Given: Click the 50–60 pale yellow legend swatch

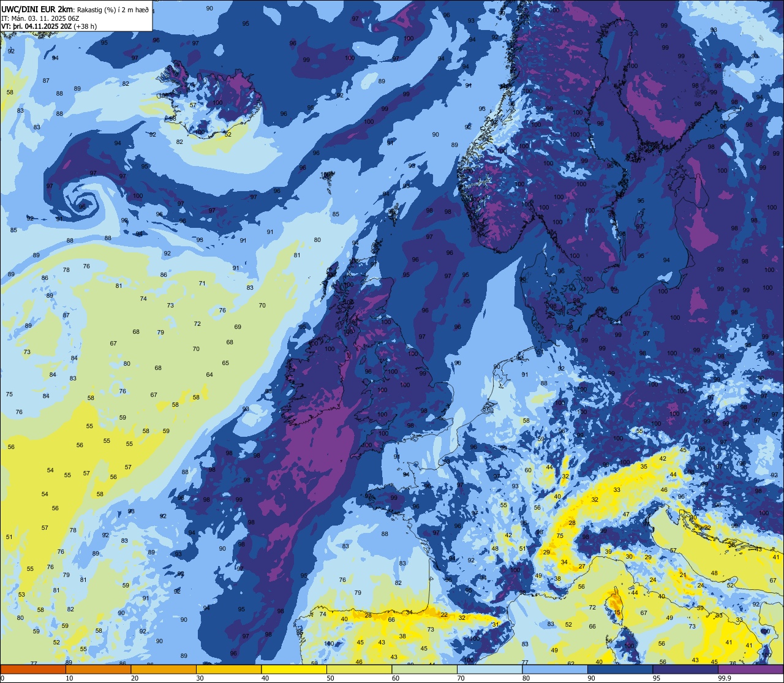Looking at the screenshot, I should [x=359, y=669].
